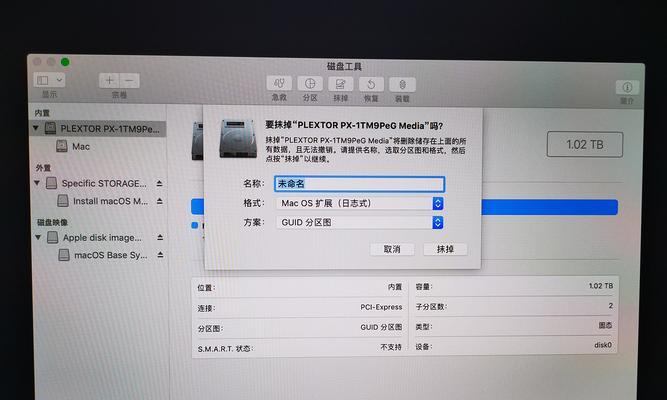Open the Info (简介) toolbar button
This screenshot has width=667, height=400.
(627, 88)
